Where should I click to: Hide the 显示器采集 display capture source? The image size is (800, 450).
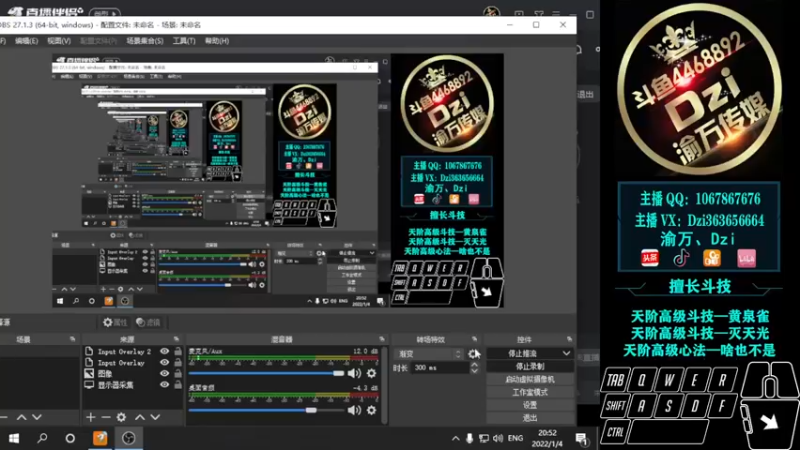pos(164,385)
